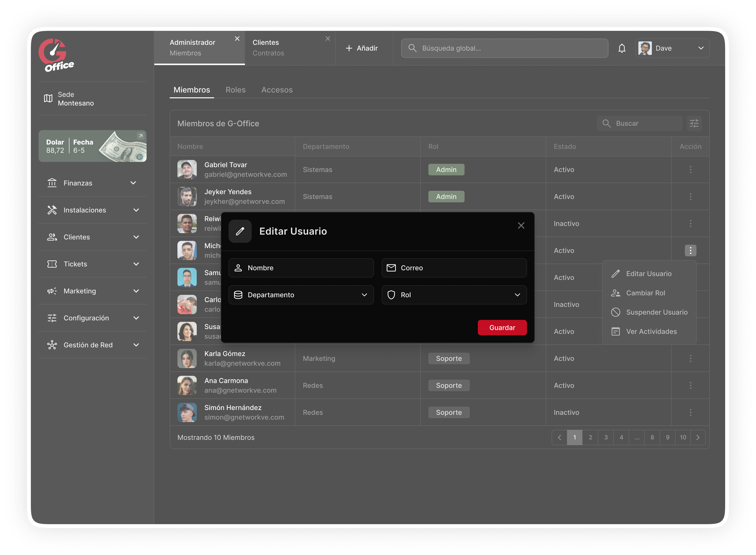This screenshot has height=555, width=756.
Task: Click Gabriel Tovar's Admin role badge
Action: (446, 170)
